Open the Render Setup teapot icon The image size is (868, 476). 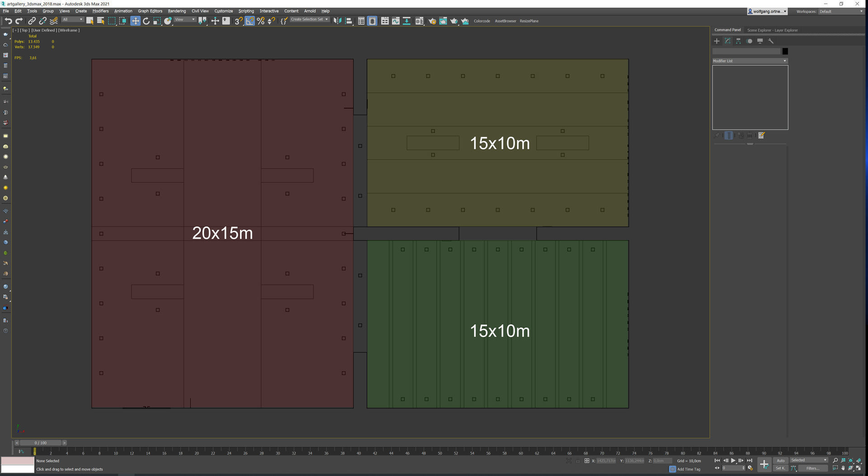point(432,21)
